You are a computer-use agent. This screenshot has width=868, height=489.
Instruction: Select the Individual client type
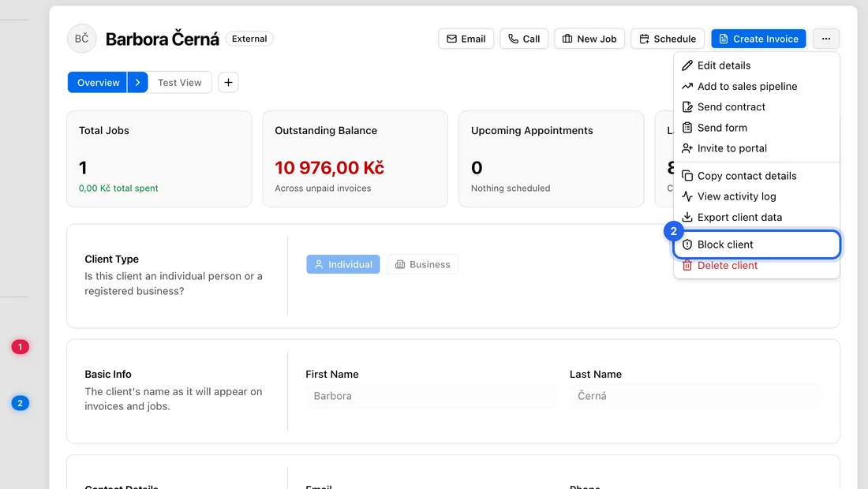click(x=343, y=264)
